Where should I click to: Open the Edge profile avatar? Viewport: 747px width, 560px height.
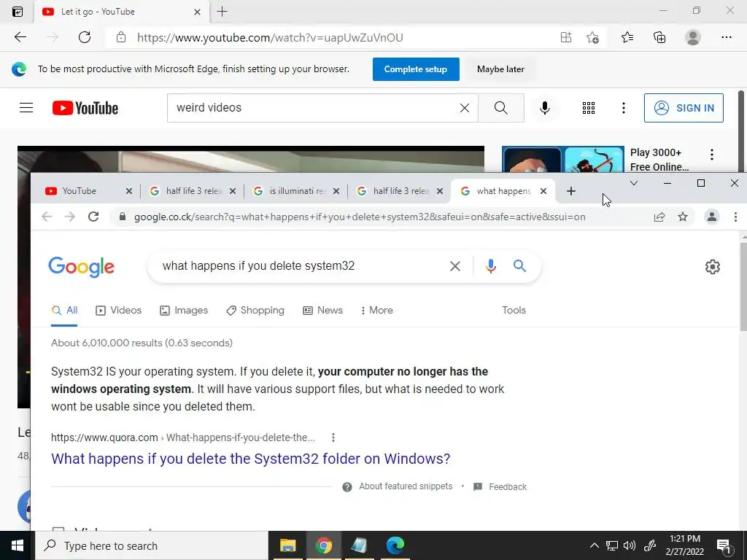[693, 37]
